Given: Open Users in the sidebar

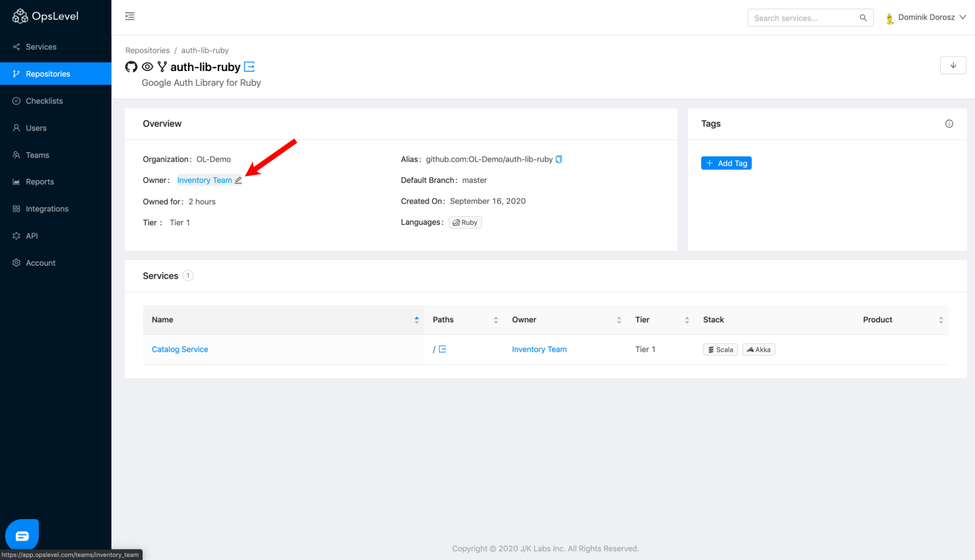Looking at the screenshot, I should [55, 128].
